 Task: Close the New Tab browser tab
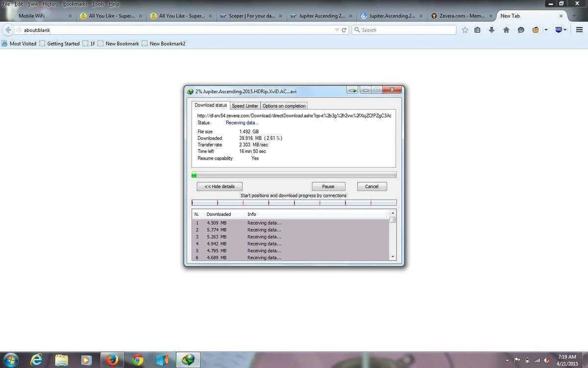coord(561,16)
